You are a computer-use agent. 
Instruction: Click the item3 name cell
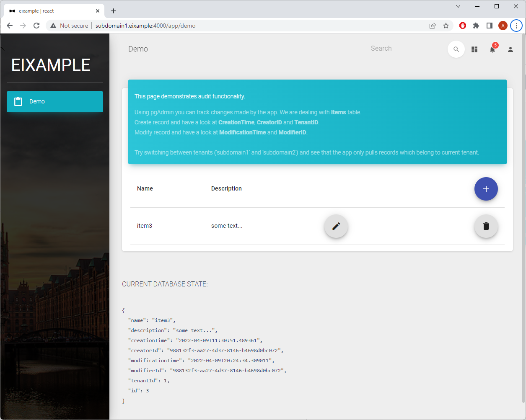coord(145,226)
